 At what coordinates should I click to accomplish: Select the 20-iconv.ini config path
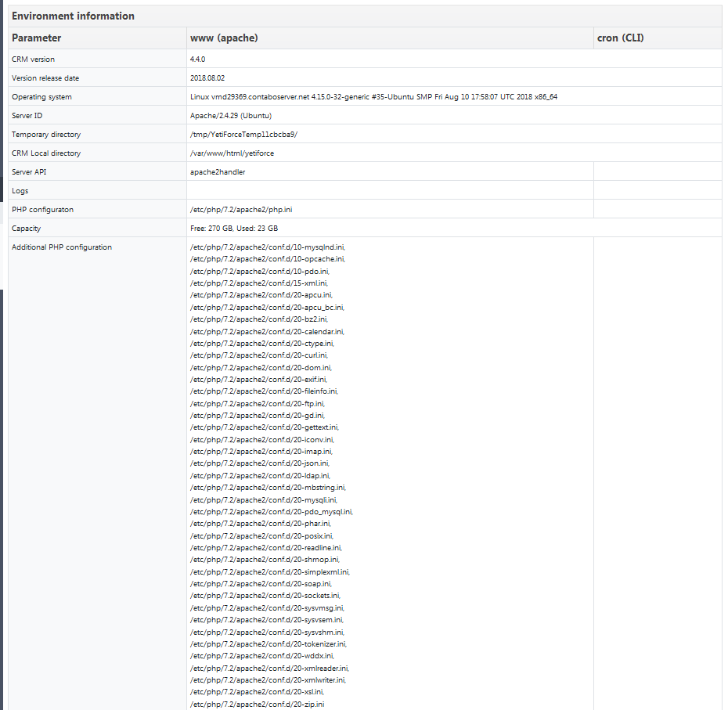click(x=262, y=440)
